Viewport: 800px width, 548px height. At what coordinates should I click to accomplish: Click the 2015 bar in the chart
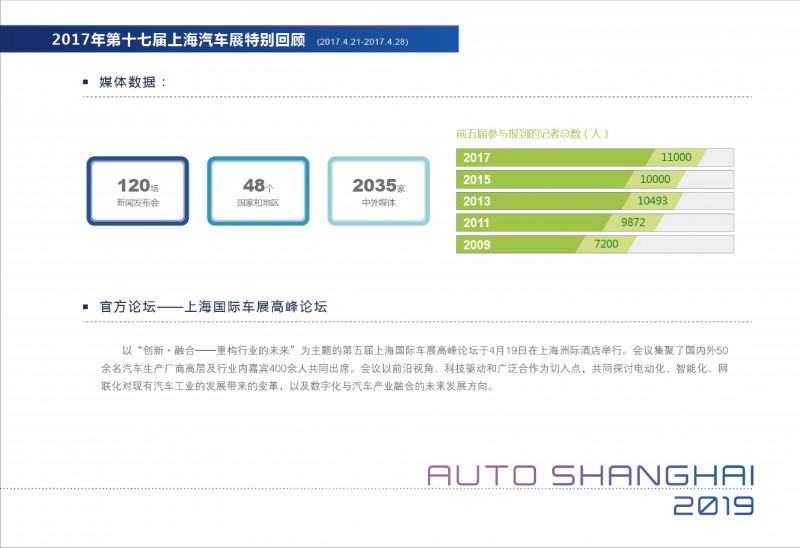click(595, 180)
